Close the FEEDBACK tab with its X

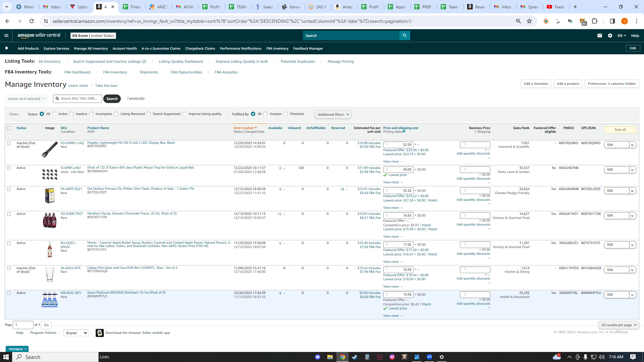pyautogui.click(x=25, y=349)
